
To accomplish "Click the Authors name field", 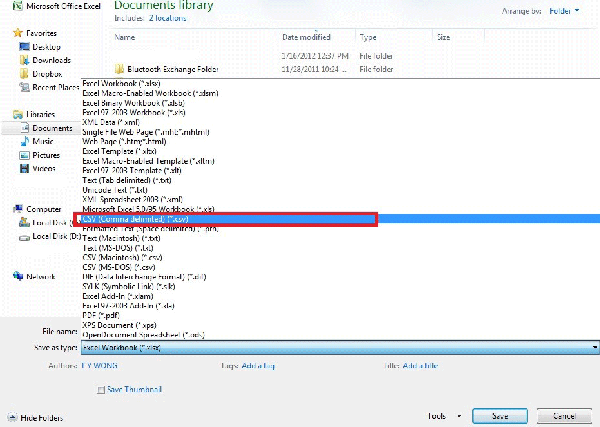I will click(x=99, y=366).
